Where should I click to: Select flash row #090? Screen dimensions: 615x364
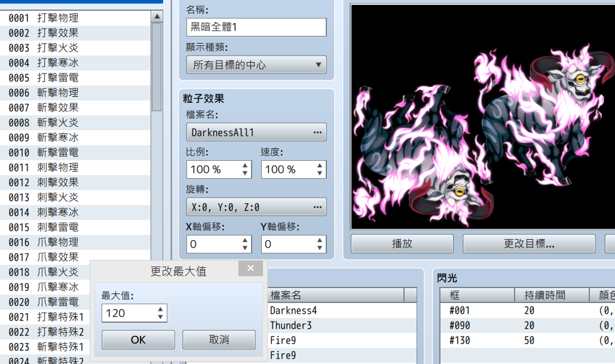point(528,326)
